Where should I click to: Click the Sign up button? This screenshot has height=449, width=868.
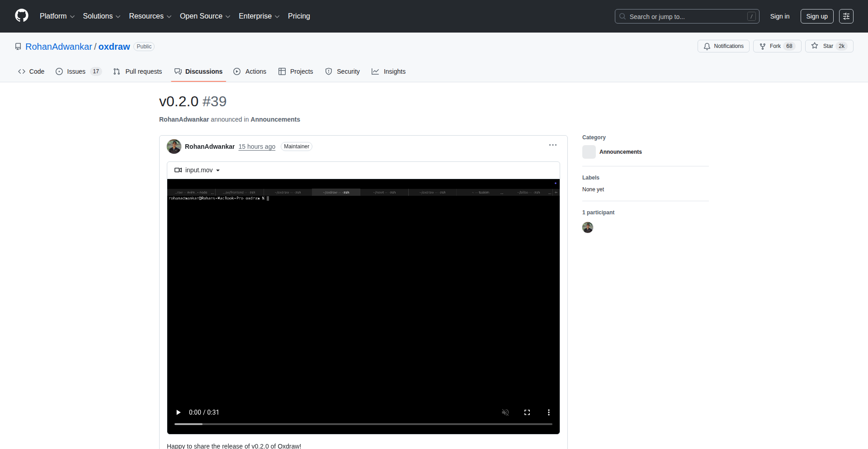[816, 16]
